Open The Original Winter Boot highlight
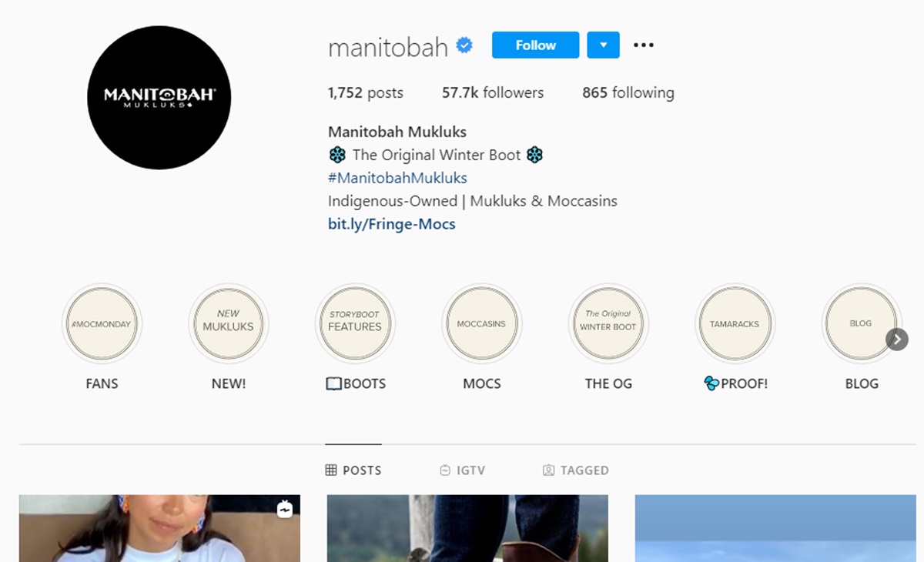Image resolution: width=924 pixels, height=562 pixels. point(608,324)
